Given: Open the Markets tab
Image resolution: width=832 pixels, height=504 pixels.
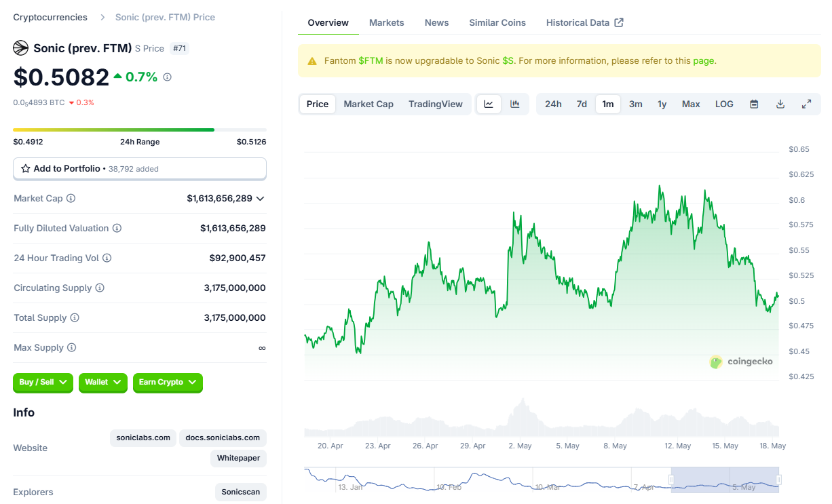Looking at the screenshot, I should [387, 22].
